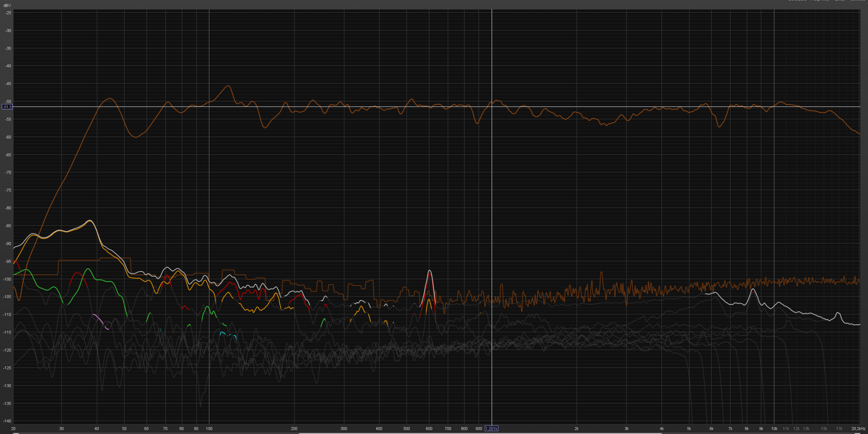Click the 200 tick label on the frequency axis
Viewport: 868px width, 434px height.
coord(294,428)
